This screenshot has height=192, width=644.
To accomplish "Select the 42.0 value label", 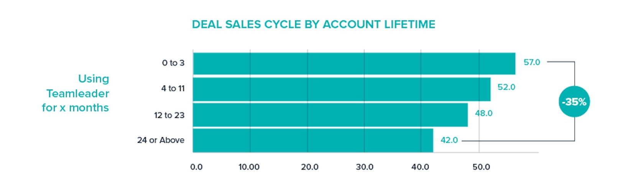I will [x=449, y=140].
